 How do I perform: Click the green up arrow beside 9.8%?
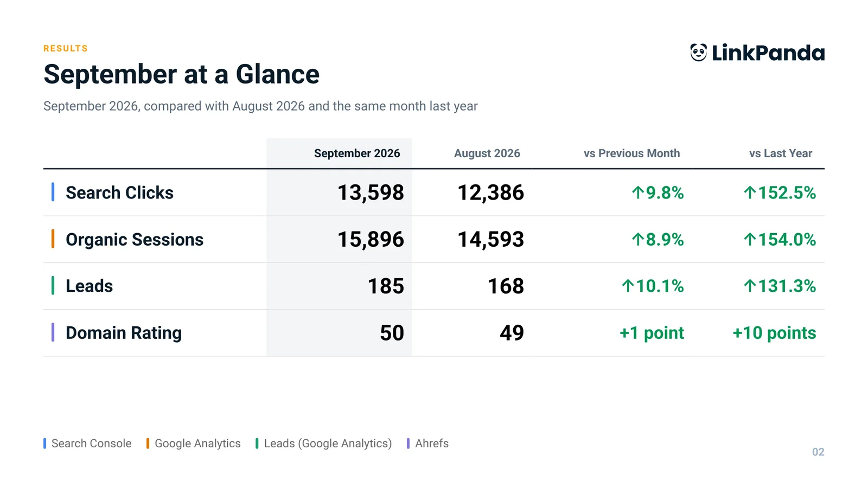(638, 192)
